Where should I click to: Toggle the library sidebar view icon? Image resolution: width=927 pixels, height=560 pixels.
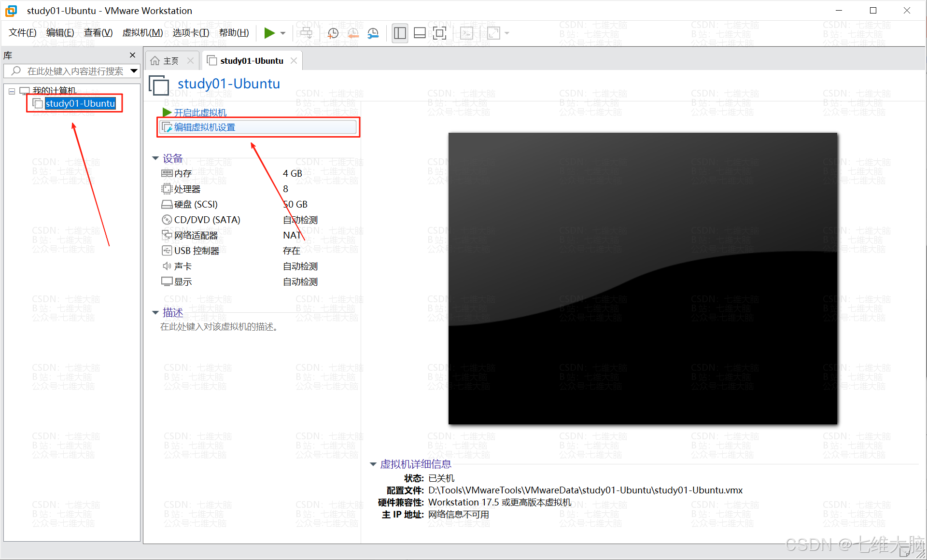click(400, 33)
